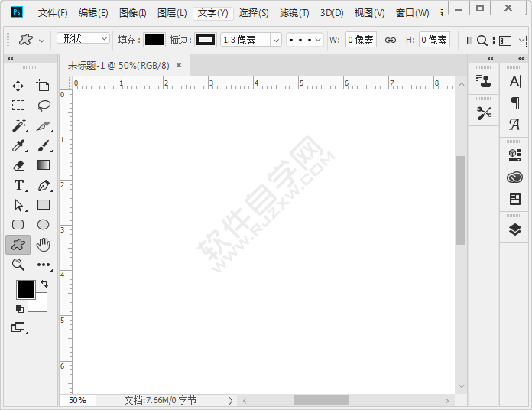532x410 pixels.
Task: Pick the Rounded Rectangle tool
Action: click(x=18, y=225)
